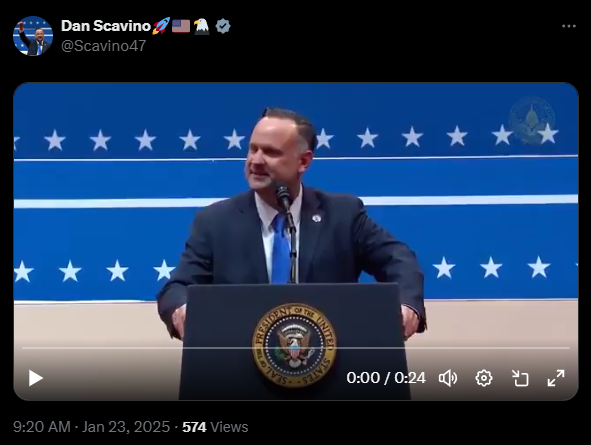This screenshot has height=445, width=591.
Task: Open video settings gear
Action: coord(484,378)
